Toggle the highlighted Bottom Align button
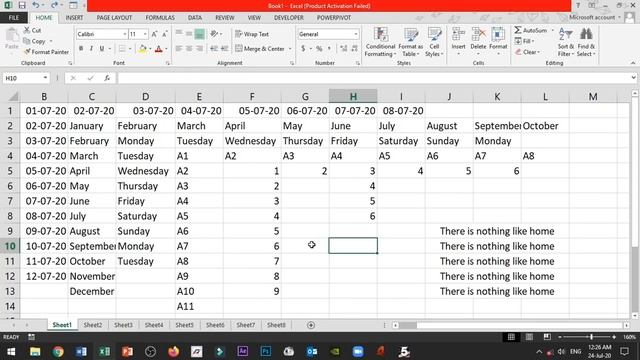 click(x=199, y=34)
